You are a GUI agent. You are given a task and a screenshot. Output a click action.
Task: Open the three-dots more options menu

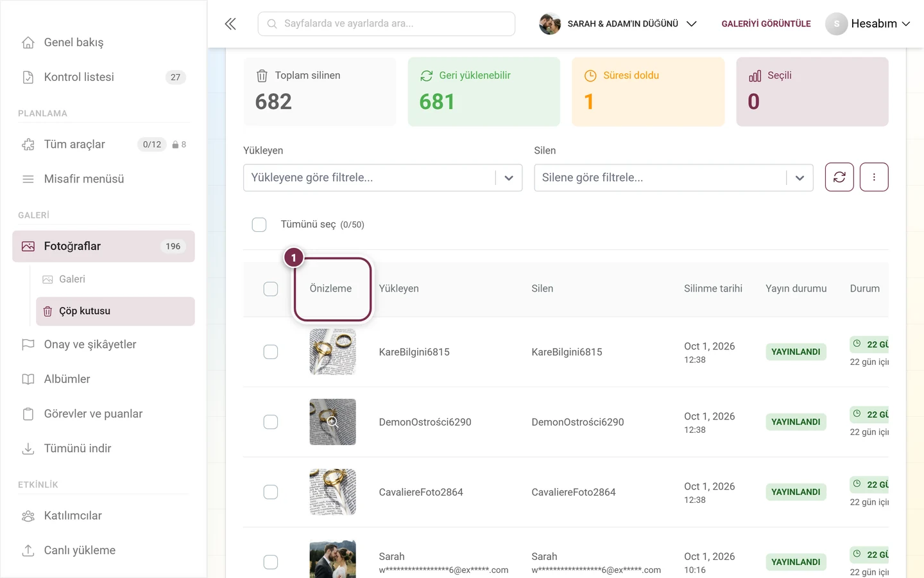[874, 177]
